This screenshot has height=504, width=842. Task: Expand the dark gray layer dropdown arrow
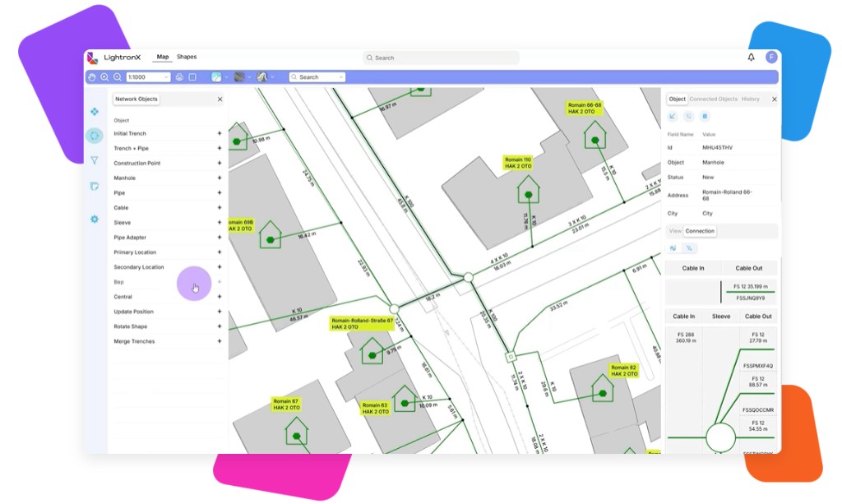249,77
